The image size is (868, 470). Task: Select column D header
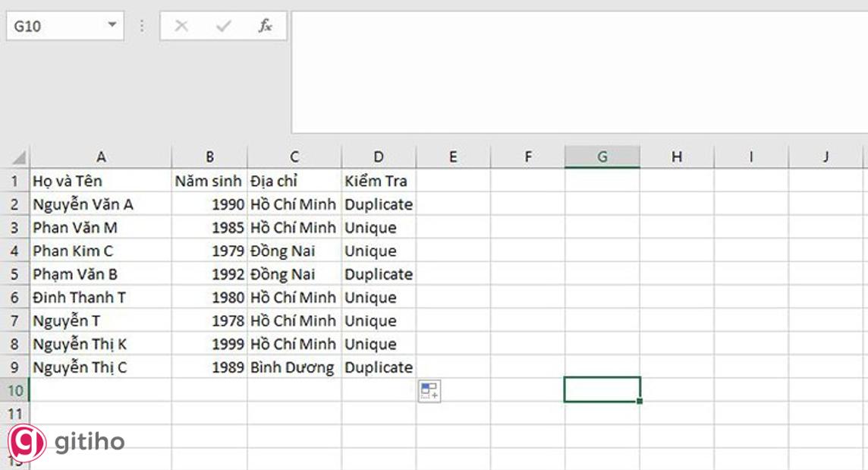[x=379, y=157]
